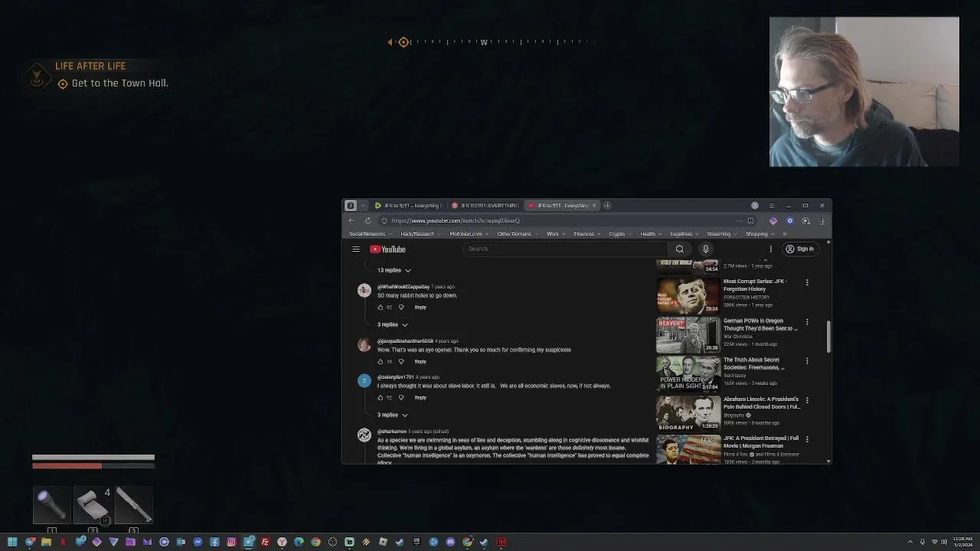Open @zelenplav1701's blue avatar
This screenshot has width=980, height=551.
coord(364,380)
